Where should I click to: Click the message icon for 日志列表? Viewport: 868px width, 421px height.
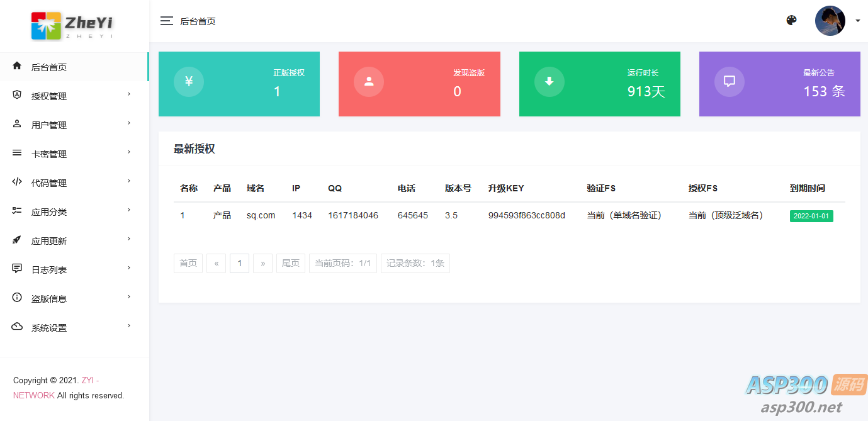click(17, 269)
